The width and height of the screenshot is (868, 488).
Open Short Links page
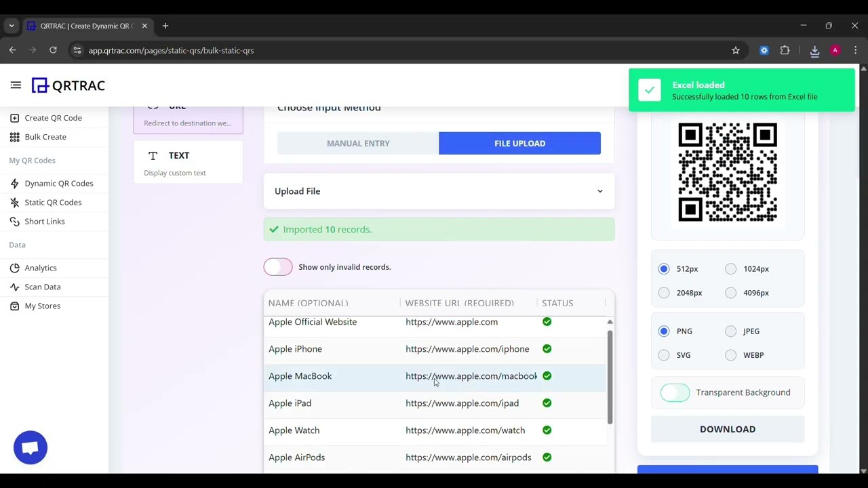(45, 222)
